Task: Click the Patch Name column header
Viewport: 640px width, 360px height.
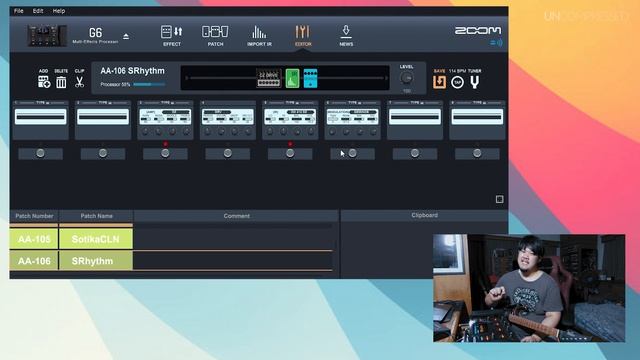Action: (96, 216)
